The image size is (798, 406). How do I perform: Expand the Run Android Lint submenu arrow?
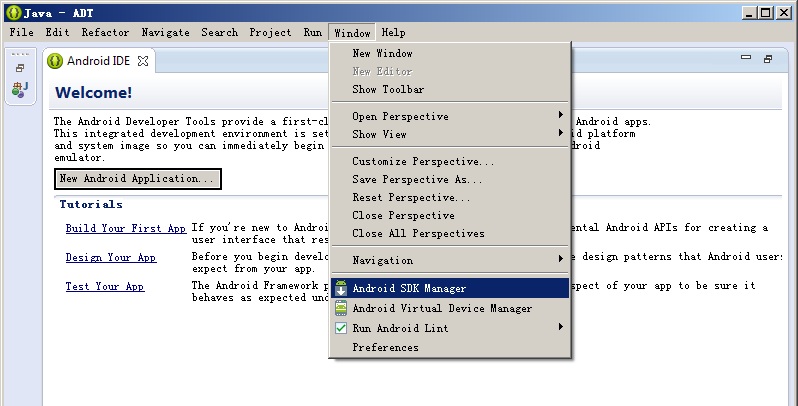[560, 327]
